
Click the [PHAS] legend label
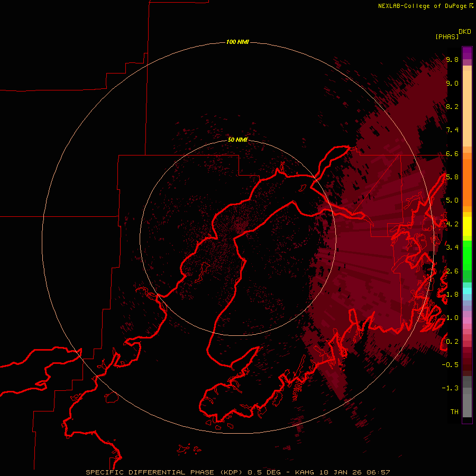click(447, 37)
